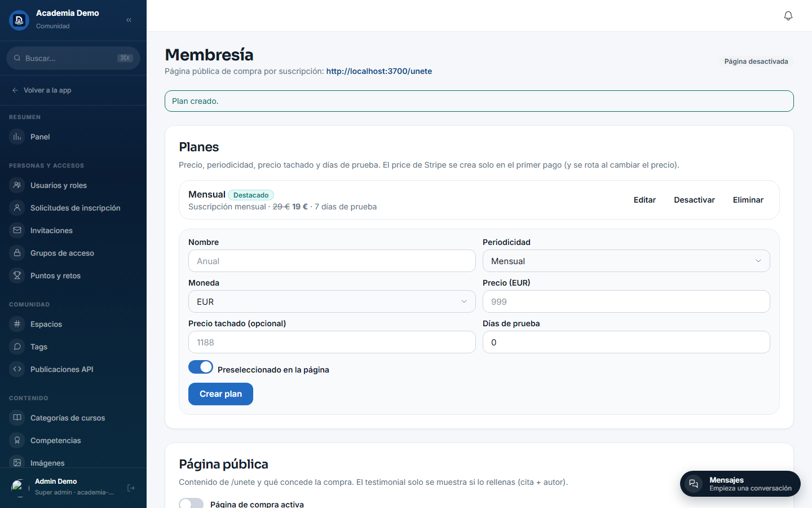Click the Publicaciones API code icon
The width and height of the screenshot is (812, 508).
click(17, 369)
